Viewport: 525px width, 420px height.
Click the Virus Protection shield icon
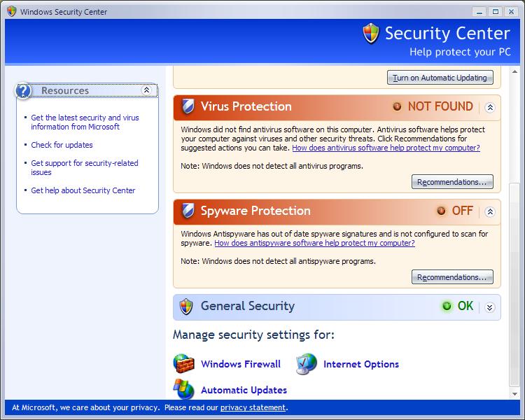point(188,107)
